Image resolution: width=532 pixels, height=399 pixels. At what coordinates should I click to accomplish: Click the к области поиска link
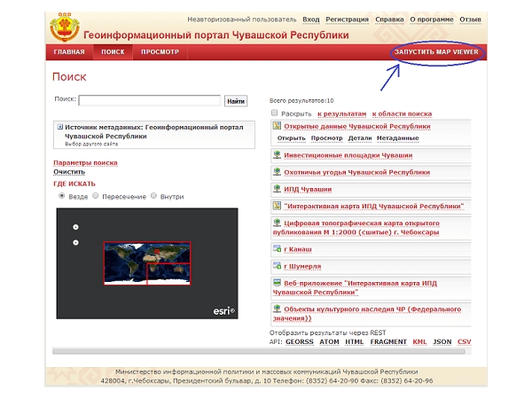click(x=402, y=113)
